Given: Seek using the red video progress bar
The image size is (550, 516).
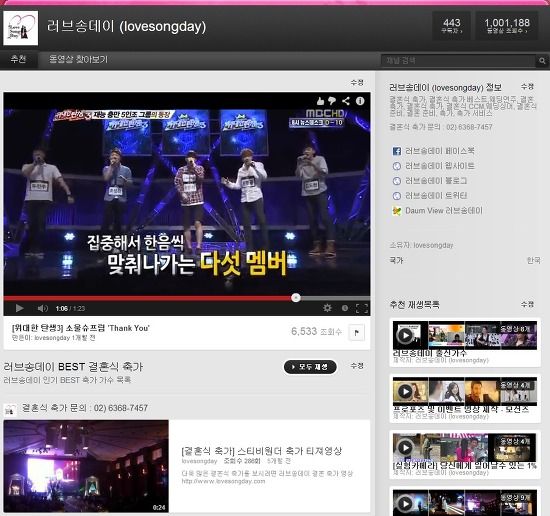Looking at the screenshot, I should tap(187, 298).
